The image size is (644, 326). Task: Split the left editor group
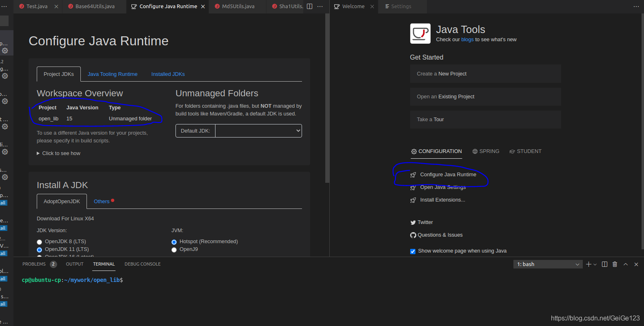[309, 7]
